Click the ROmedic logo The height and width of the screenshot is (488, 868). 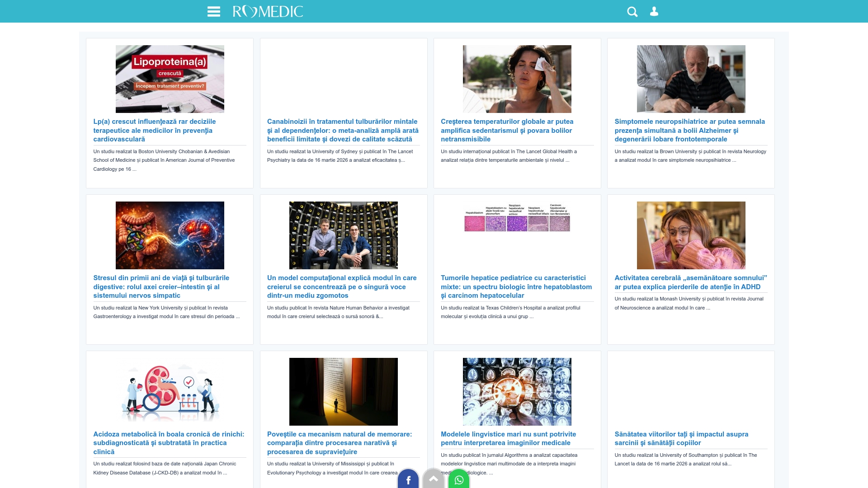pos(268,12)
